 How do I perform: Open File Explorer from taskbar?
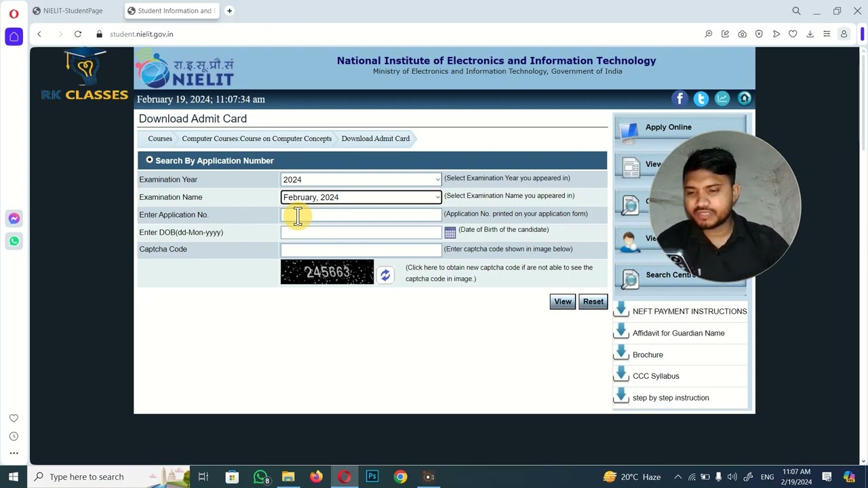tap(288, 476)
